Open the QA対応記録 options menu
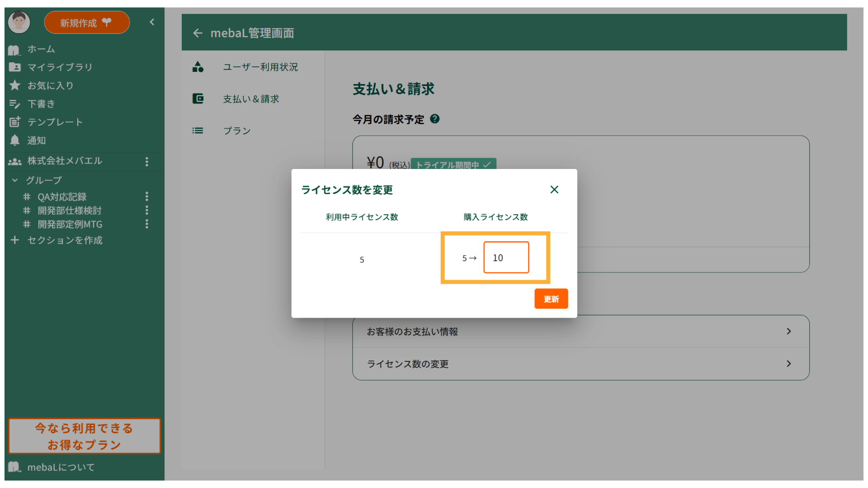The image size is (868, 488). point(146,197)
